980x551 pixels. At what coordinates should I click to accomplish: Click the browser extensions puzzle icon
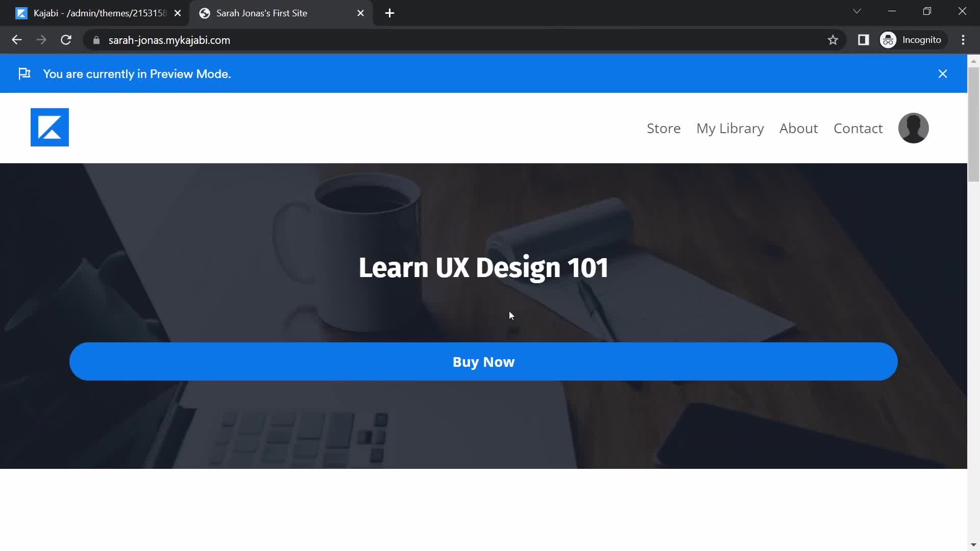click(864, 40)
